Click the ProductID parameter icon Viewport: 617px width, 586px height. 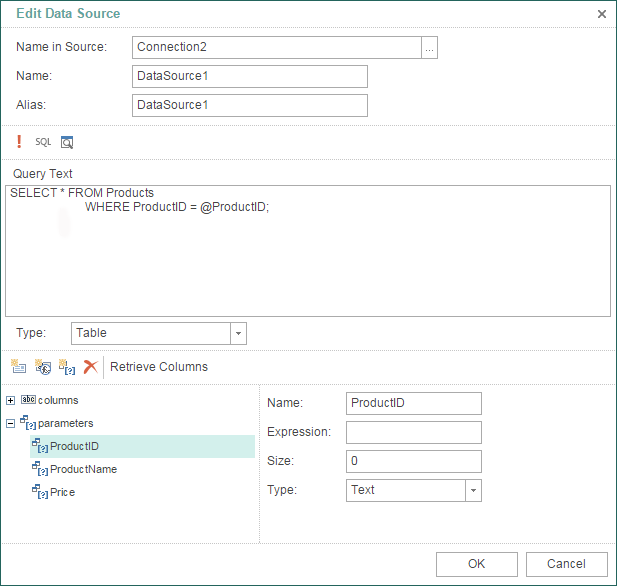point(40,446)
